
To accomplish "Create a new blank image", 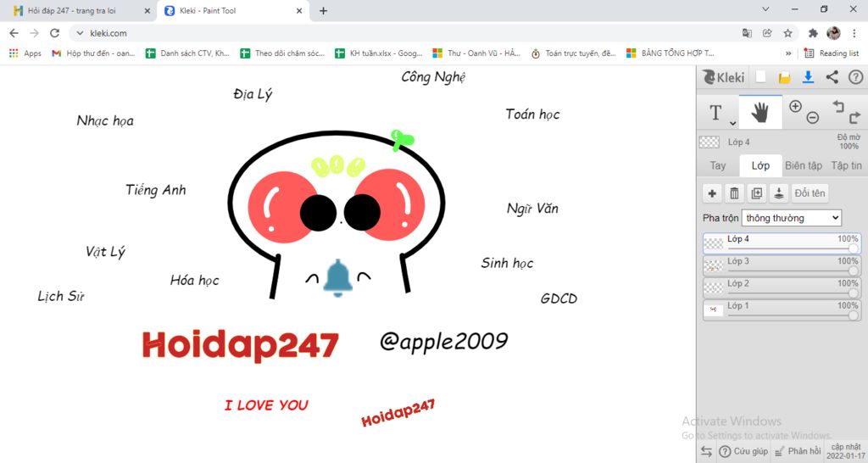I will click(x=761, y=77).
